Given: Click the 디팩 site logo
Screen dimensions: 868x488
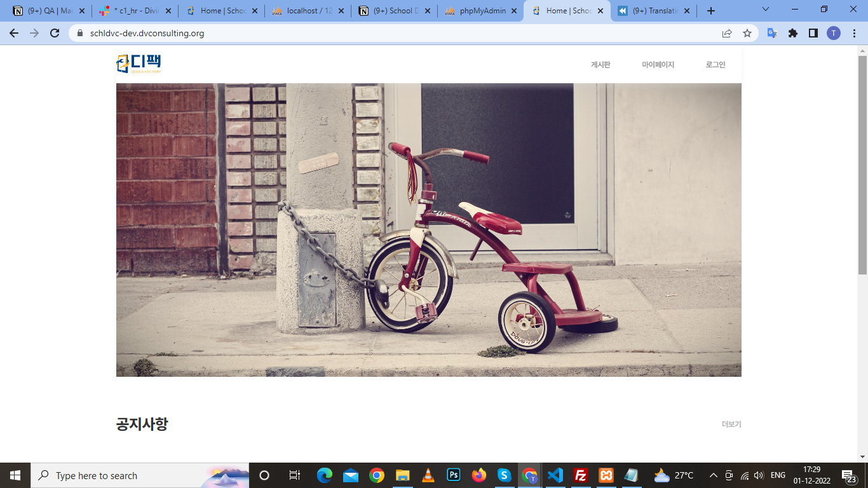Looking at the screenshot, I should [x=139, y=64].
